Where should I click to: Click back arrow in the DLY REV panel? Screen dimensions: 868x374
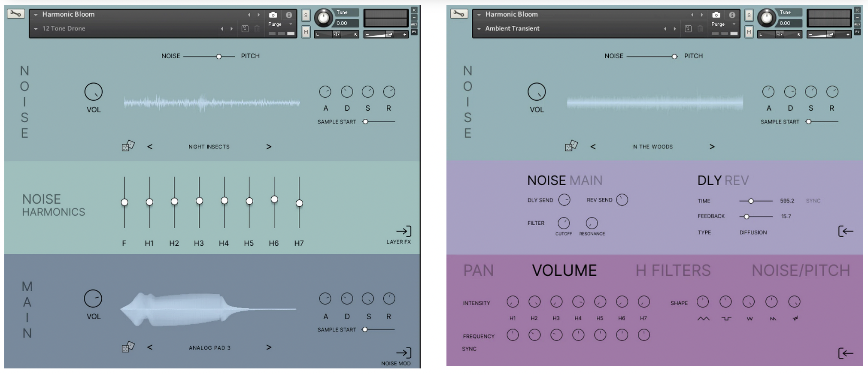[845, 231]
